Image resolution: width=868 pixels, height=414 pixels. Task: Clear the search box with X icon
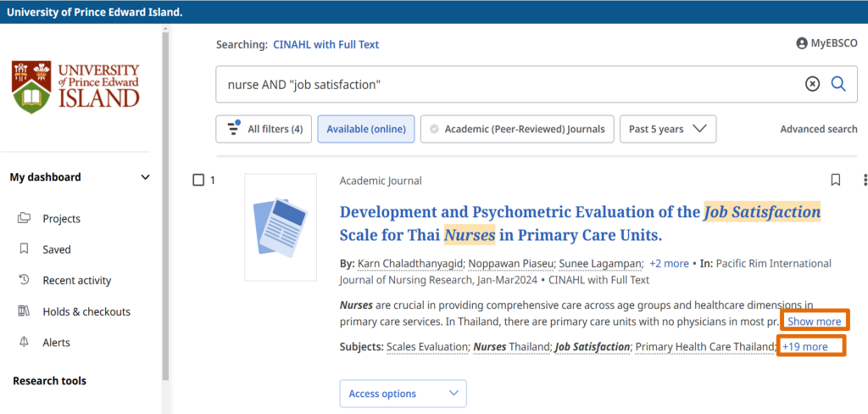[812, 84]
